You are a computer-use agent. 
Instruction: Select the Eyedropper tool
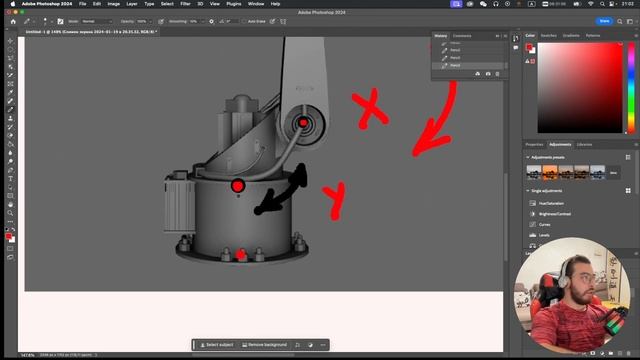coord(10,93)
